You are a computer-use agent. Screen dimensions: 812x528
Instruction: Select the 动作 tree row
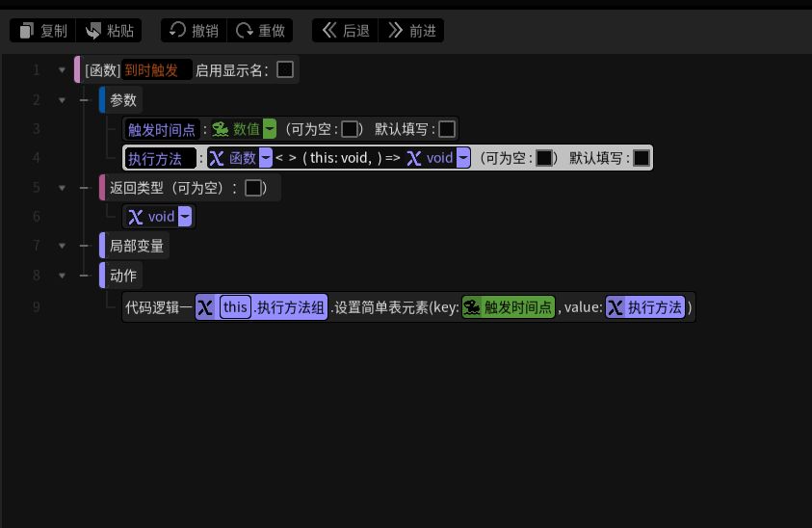click(120, 276)
